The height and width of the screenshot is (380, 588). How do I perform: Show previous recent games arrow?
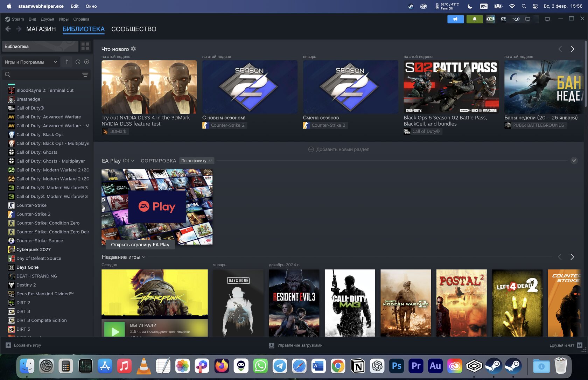coord(560,257)
